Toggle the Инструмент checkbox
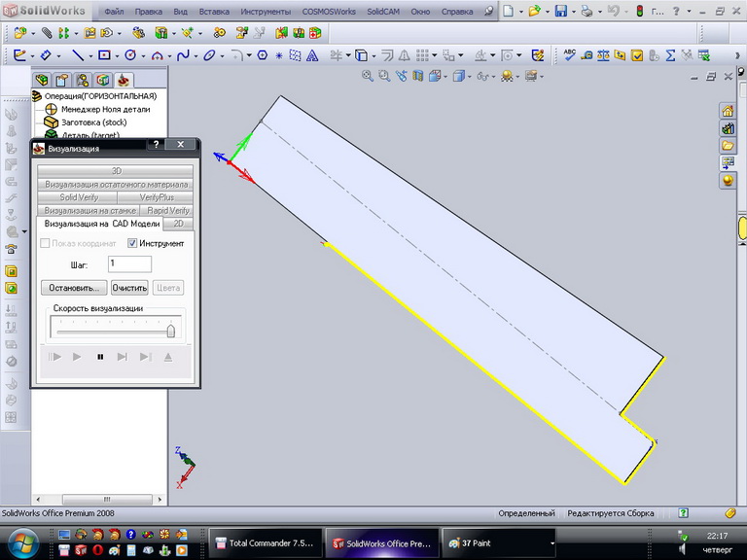Image resolution: width=747 pixels, height=560 pixels. point(133,243)
